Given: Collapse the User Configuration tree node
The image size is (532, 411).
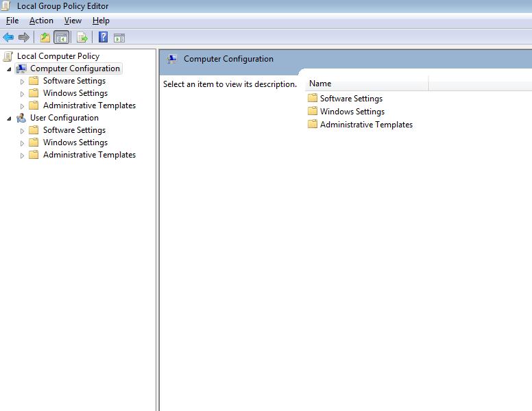Looking at the screenshot, I should (9, 119).
